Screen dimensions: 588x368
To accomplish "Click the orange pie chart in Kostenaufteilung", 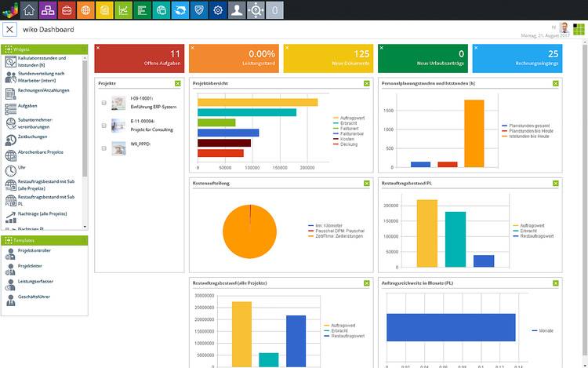I will click(x=249, y=231).
